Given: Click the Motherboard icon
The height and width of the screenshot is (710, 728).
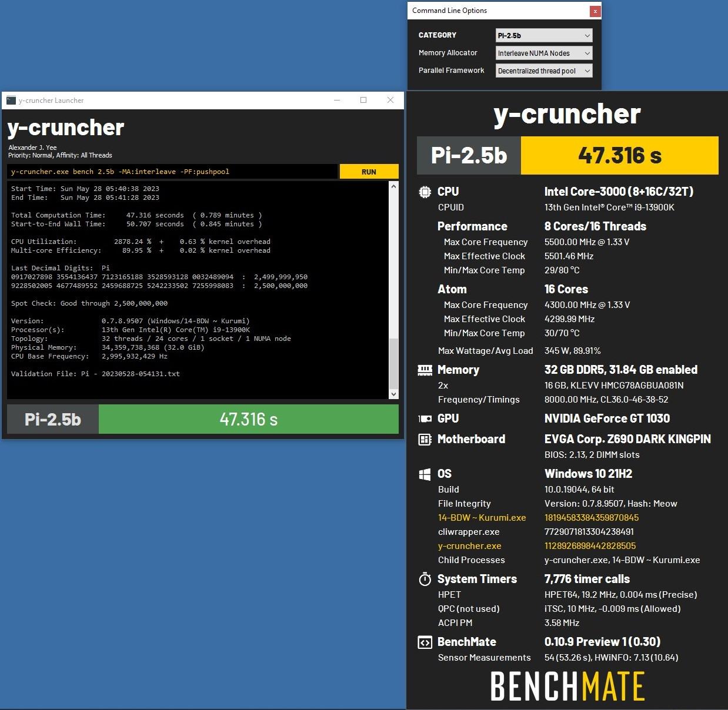Looking at the screenshot, I should 425,439.
